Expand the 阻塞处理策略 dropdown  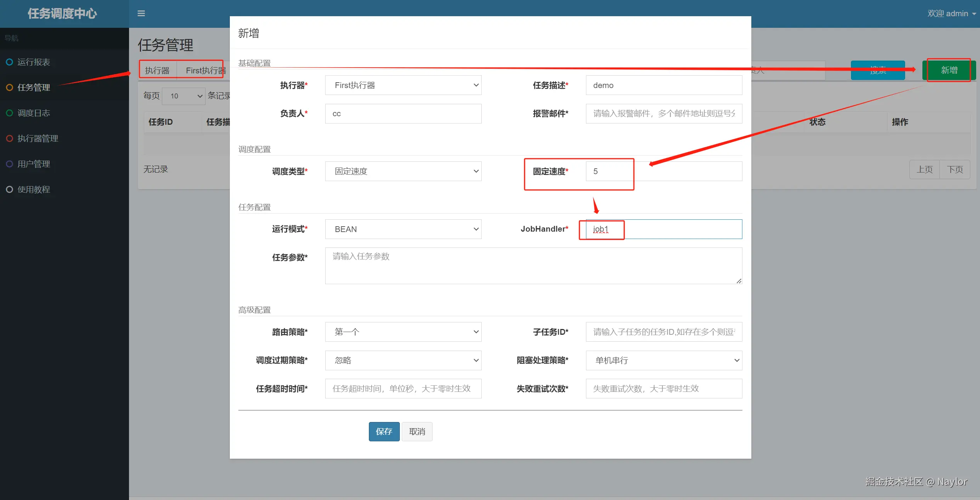[x=664, y=361]
